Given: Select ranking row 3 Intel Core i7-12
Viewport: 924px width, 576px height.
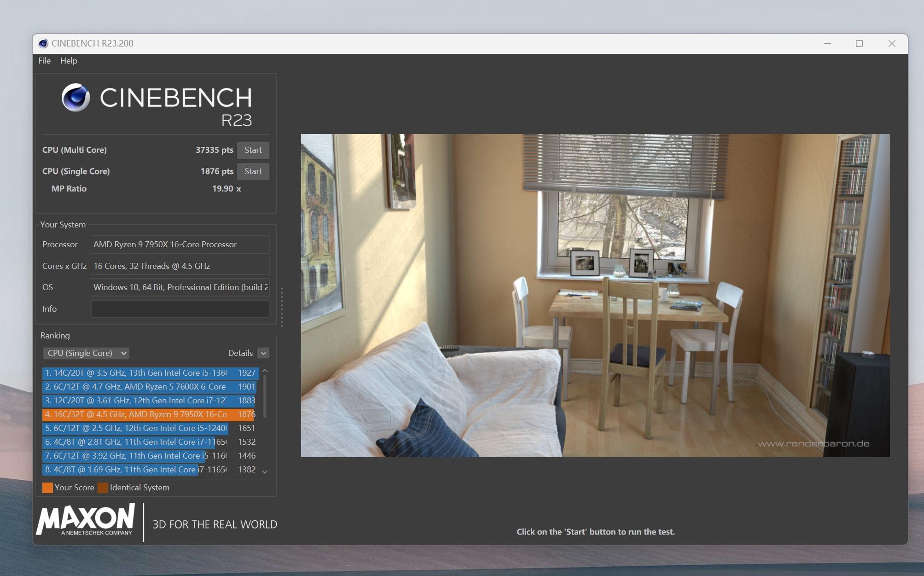Looking at the screenshot, I should (150, 401).
